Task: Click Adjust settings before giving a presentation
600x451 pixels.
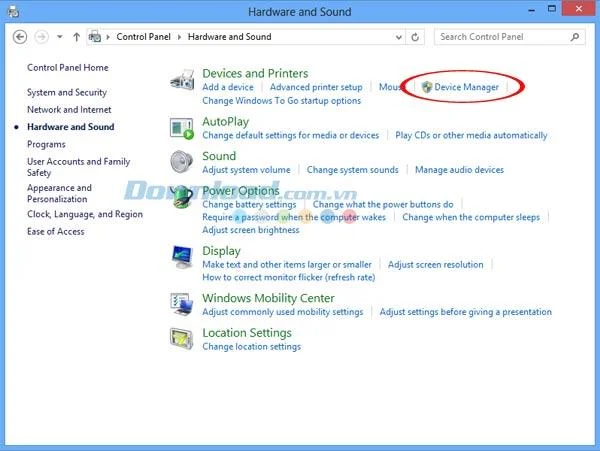Action: [466, 312]
